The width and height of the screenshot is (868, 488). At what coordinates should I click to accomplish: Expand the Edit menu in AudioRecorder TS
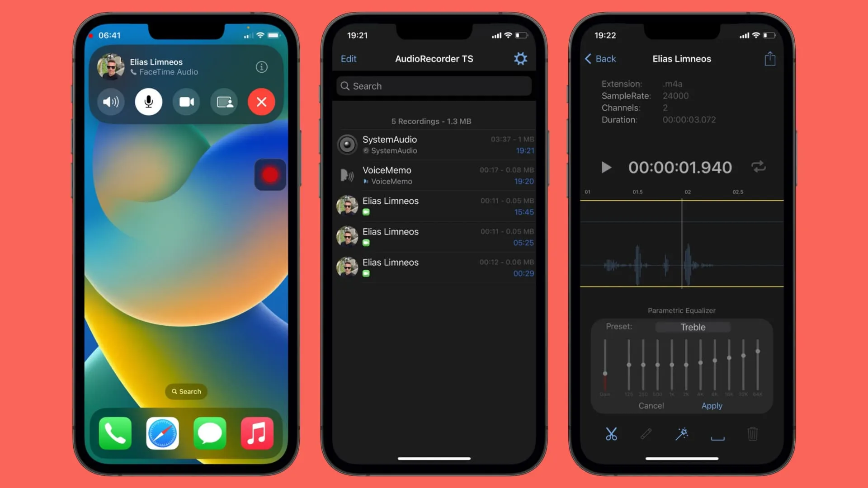[348, 58]
